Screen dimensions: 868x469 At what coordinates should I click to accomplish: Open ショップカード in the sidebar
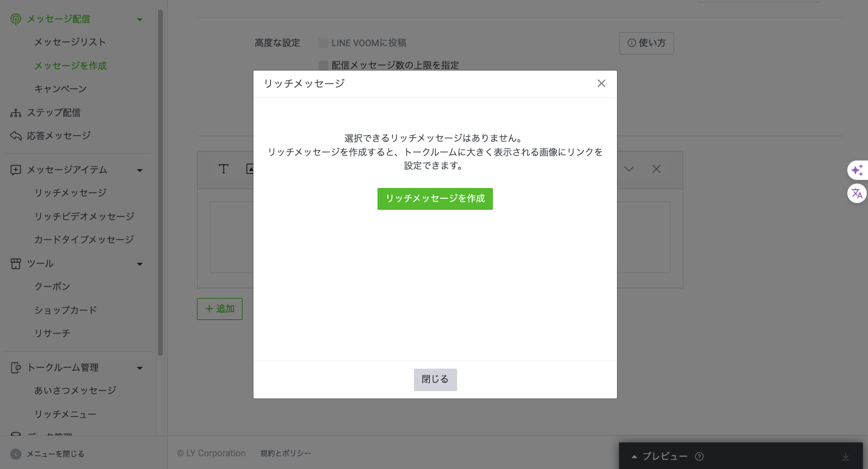(x=66, y=310)
